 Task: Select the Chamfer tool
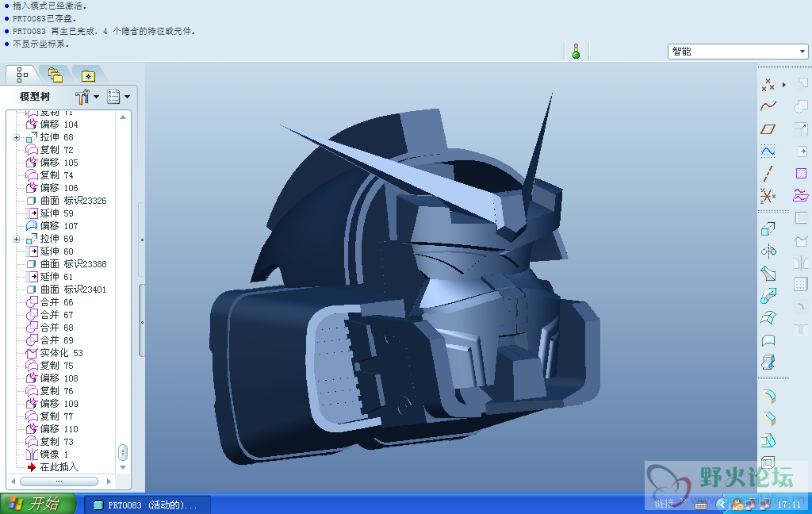[x=768, y=418]
